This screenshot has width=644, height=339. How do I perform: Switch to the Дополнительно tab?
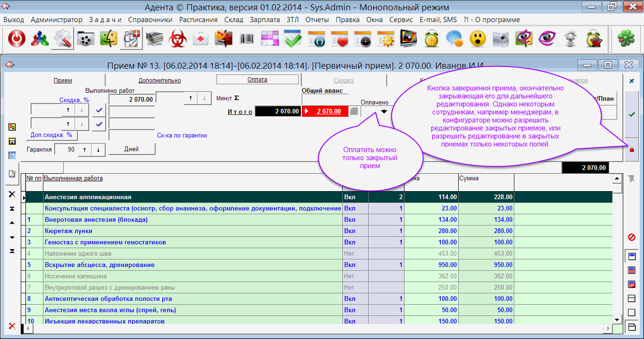tap(159, 81)
